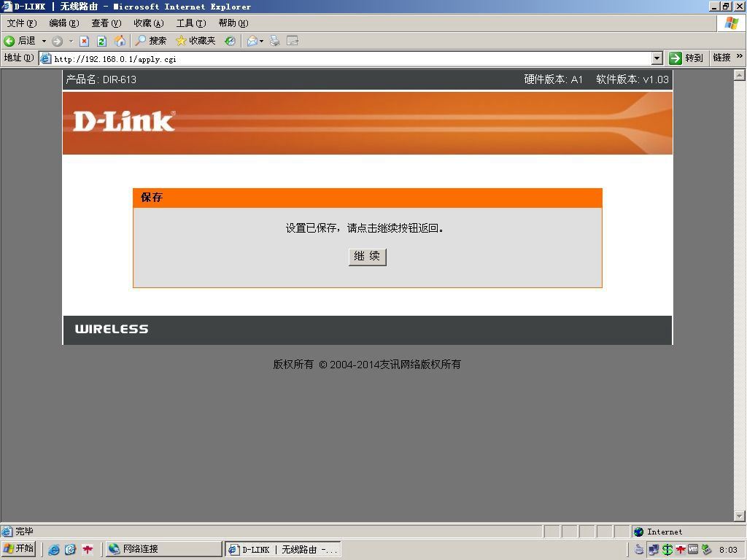747x560 pixels.
Task: Stop page loading with the red X icon
Action: click(x=85, y=41)
